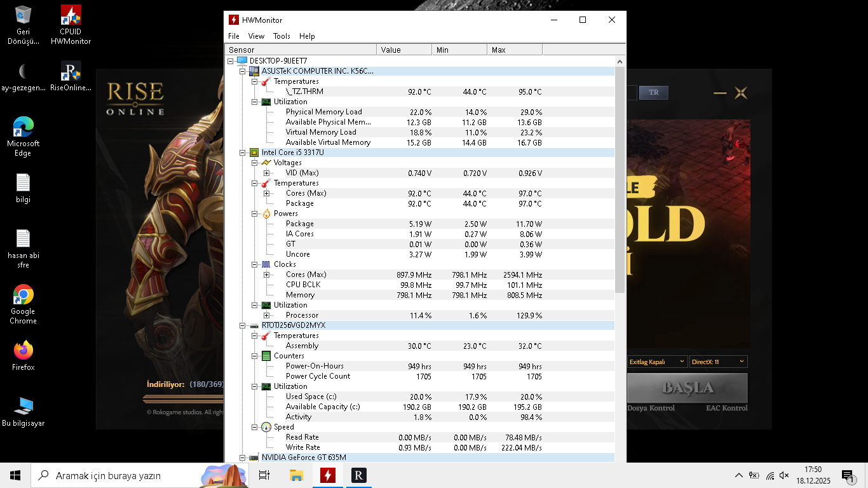Viewport: 868px width, 488px height.
Task: Click Dosya Kontrol in the launcher
Action: pyautogui.click(x=651, y=408)
